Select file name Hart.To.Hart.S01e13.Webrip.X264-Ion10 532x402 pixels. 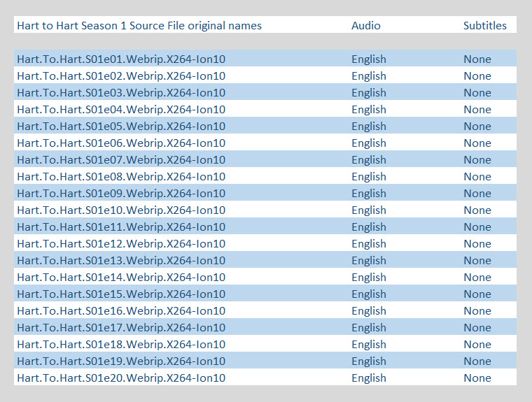point(121,260)
